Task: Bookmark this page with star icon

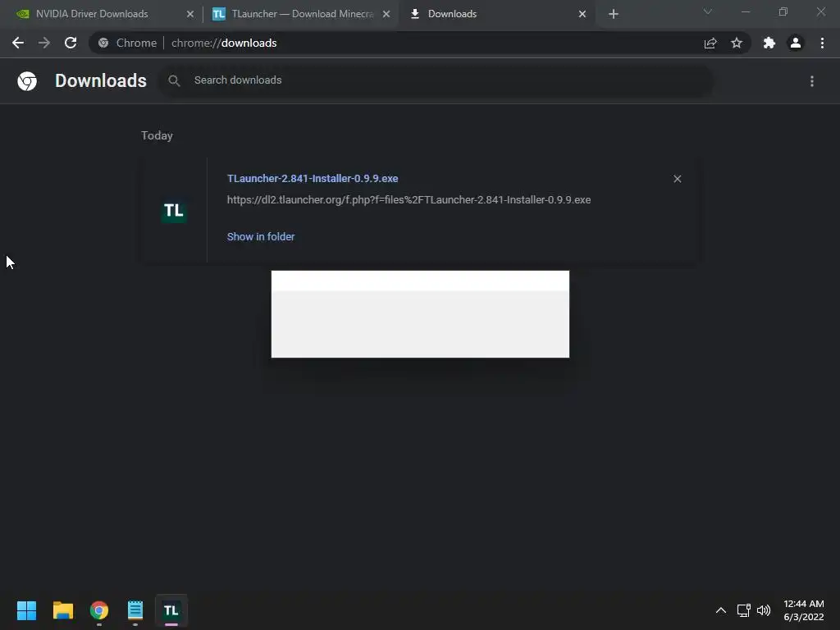Action: [737, 43]
